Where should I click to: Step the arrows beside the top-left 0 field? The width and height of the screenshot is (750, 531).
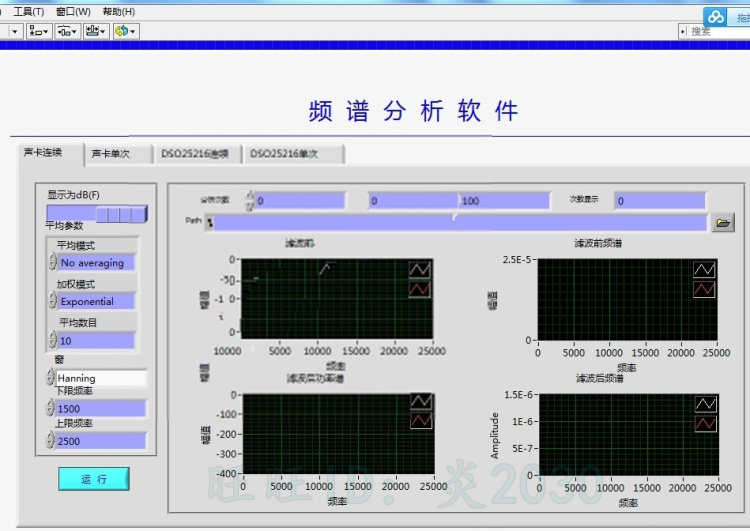(250, 201)
